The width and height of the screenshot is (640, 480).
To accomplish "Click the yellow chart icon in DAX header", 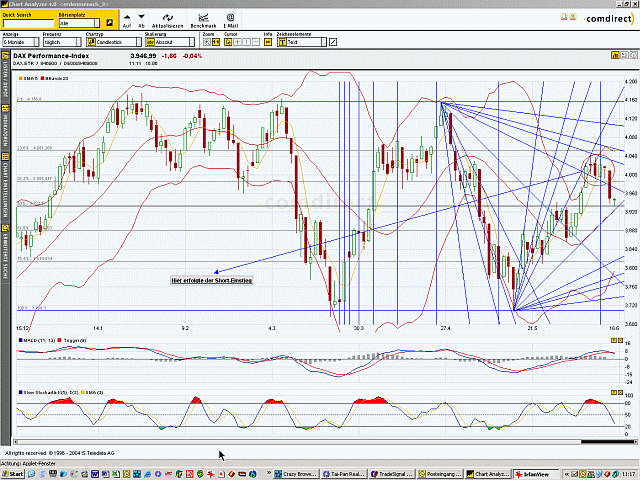I will [615, 55].
